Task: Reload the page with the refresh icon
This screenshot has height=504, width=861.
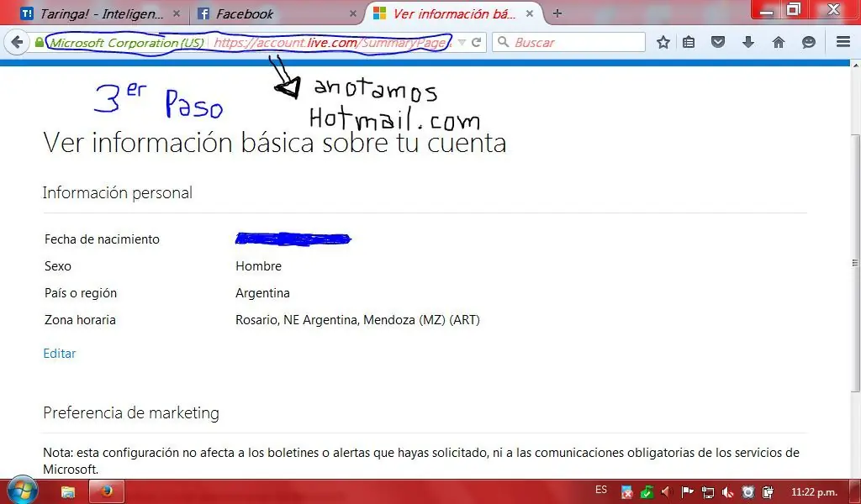Action: tap(476, 42)
